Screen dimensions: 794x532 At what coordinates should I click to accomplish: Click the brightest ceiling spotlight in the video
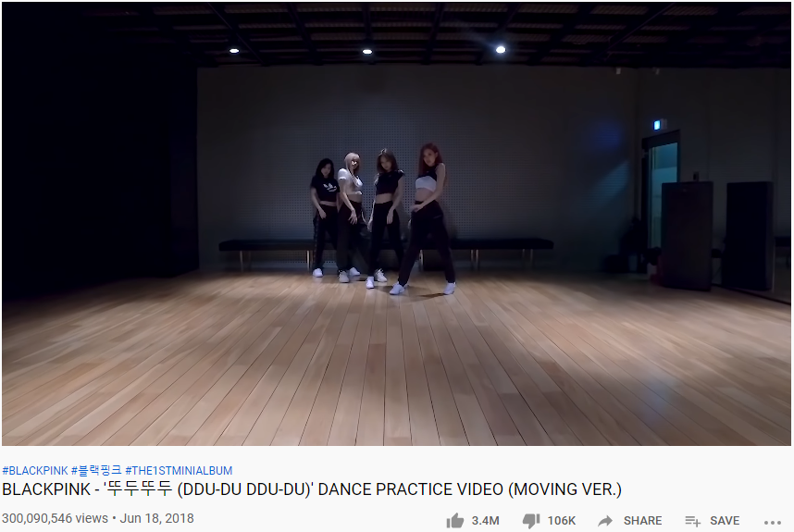501,50
